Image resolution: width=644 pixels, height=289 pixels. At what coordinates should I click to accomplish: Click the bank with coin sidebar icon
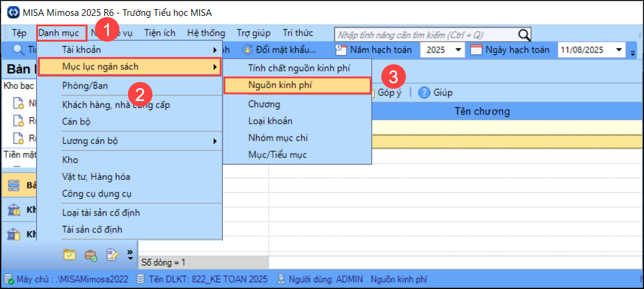click(x=14, y=210)
